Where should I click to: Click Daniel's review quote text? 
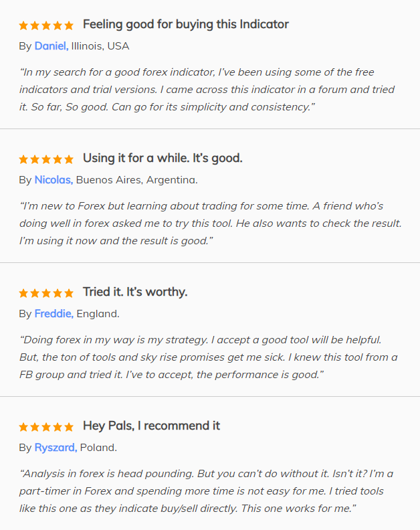click(207, 90)
